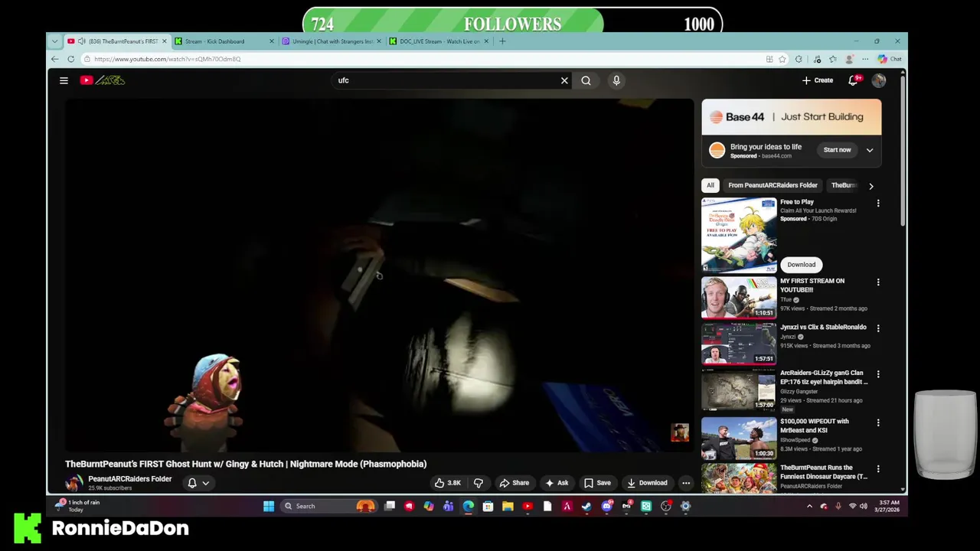Open the YouTube guide hamburger menu
The image size is (980, 551).
(64, 80)
